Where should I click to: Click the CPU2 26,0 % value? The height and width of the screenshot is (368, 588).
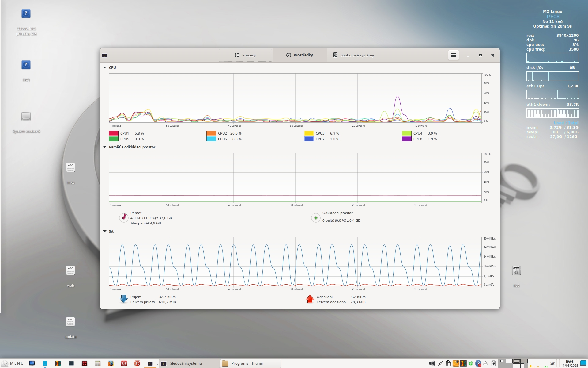click(236, 133)
